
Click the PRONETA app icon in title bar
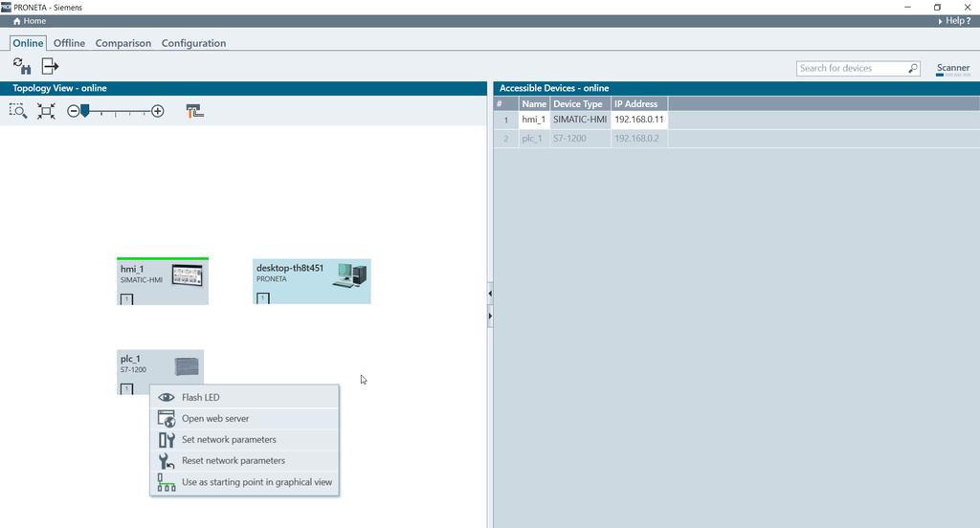click(x=6, y=7)
